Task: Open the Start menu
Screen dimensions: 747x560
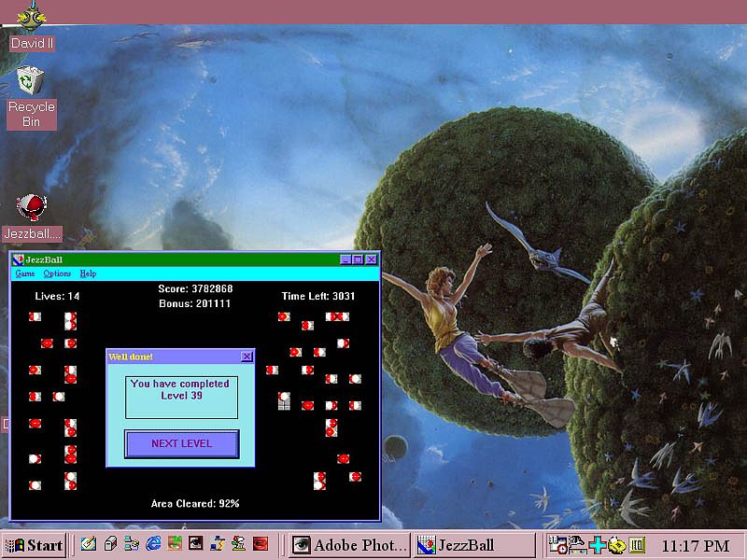Action: click(x=34, y=545)
